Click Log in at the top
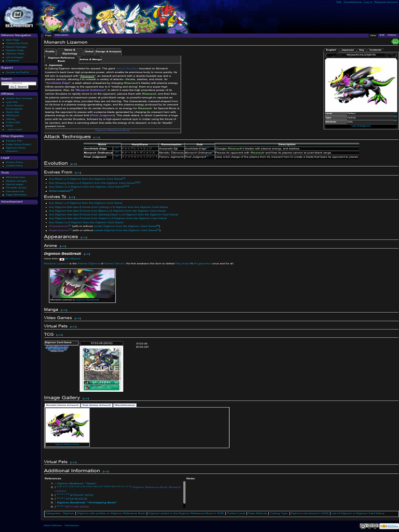 (368, 2)
